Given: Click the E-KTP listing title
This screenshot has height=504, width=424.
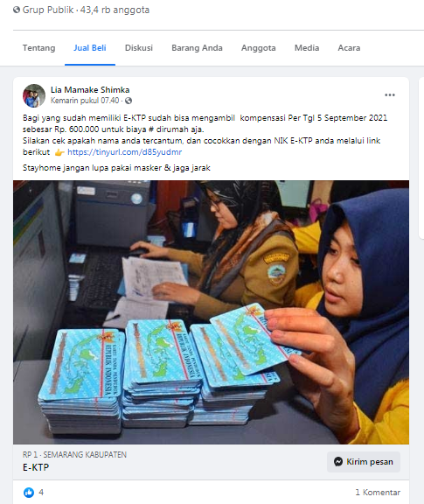Looking at the screenshot, I should (36, 467).
